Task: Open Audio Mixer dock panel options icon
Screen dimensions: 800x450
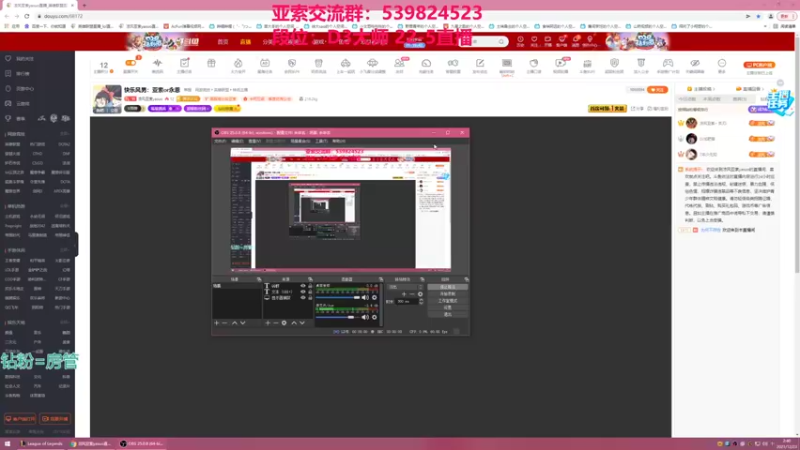Action: (x=381, y=279)
